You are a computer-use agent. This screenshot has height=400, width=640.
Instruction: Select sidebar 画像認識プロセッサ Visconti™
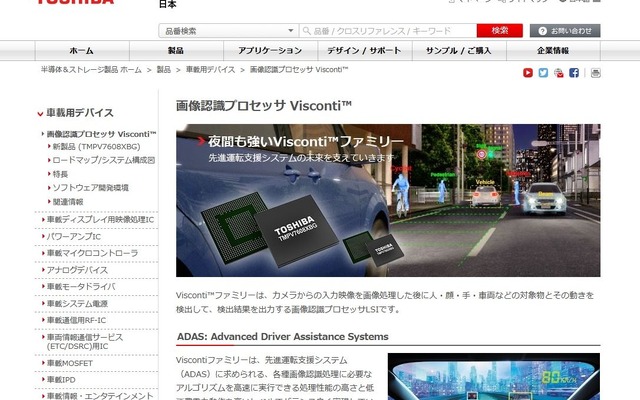101,134
